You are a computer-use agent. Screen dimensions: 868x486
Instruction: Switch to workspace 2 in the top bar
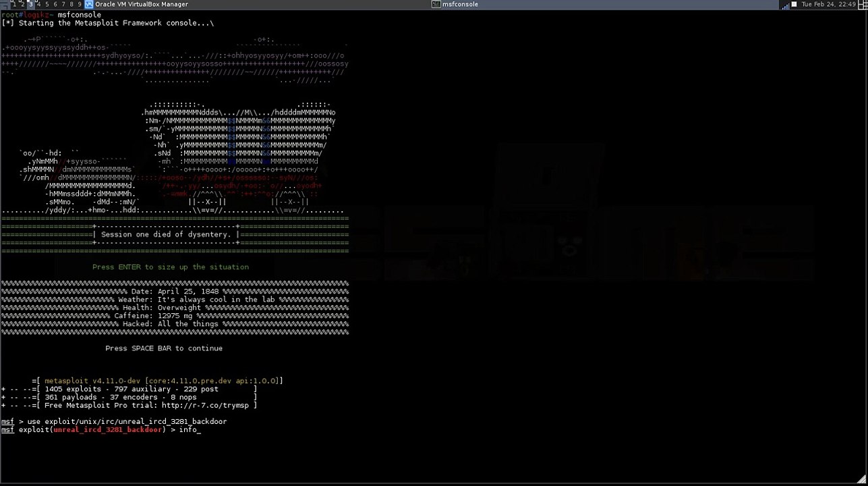pos(22,4)
